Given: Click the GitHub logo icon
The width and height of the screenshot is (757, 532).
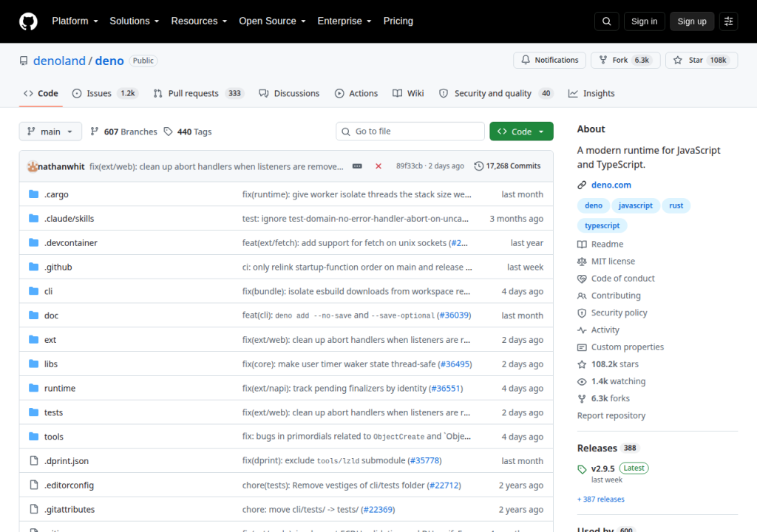Looking at the screenshot, I should pos(28,21).
